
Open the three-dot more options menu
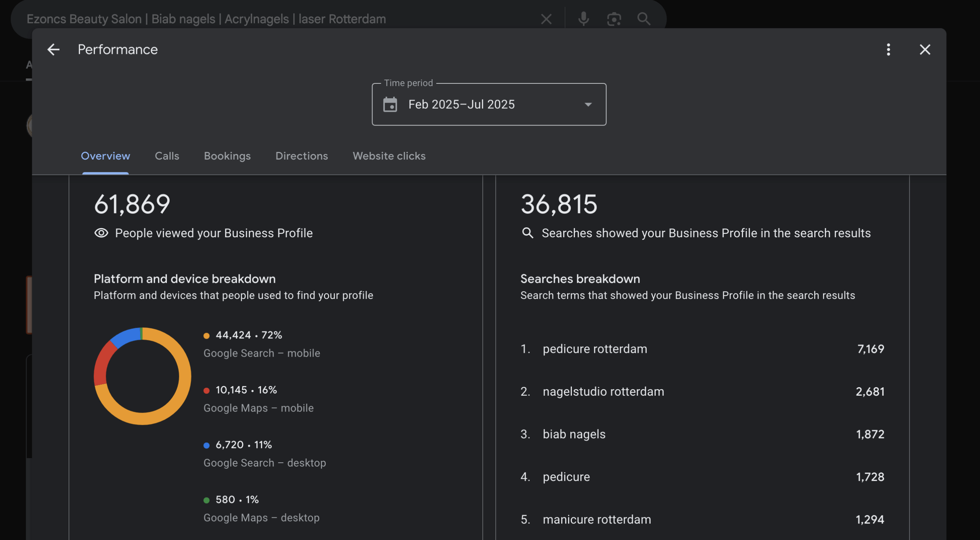click(888, 50)
